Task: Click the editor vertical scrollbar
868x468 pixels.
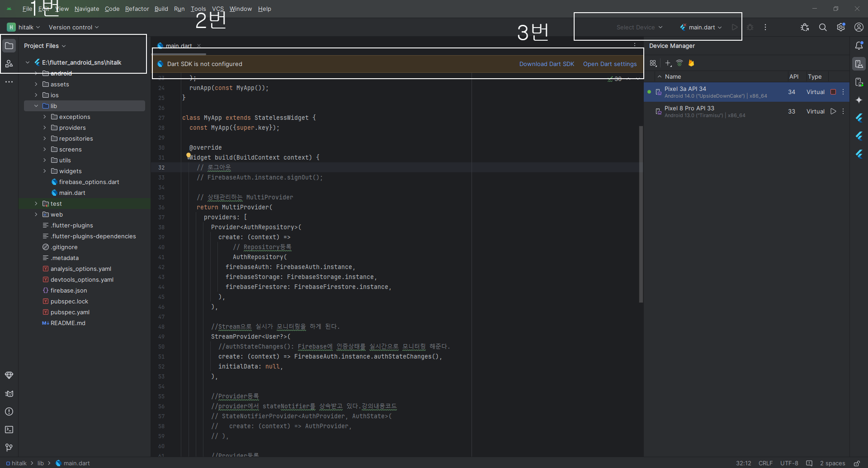Action: click(641, 214)
